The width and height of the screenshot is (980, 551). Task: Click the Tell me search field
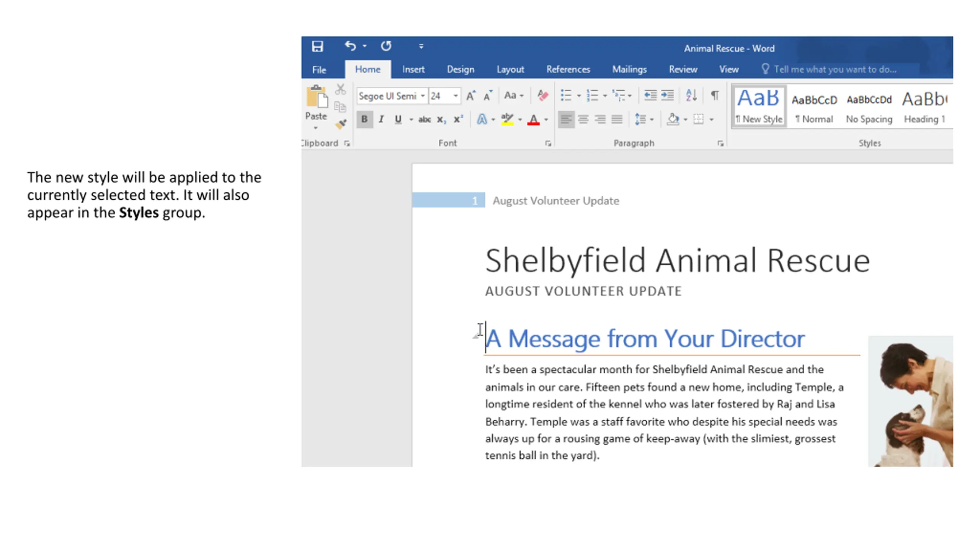click(x=835, y=69)
